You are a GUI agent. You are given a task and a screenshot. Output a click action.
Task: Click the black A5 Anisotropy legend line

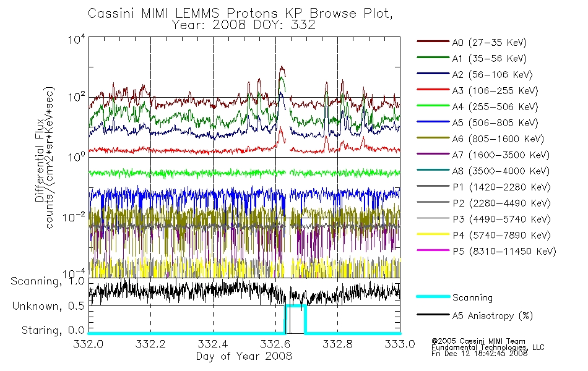coord(433,314)
